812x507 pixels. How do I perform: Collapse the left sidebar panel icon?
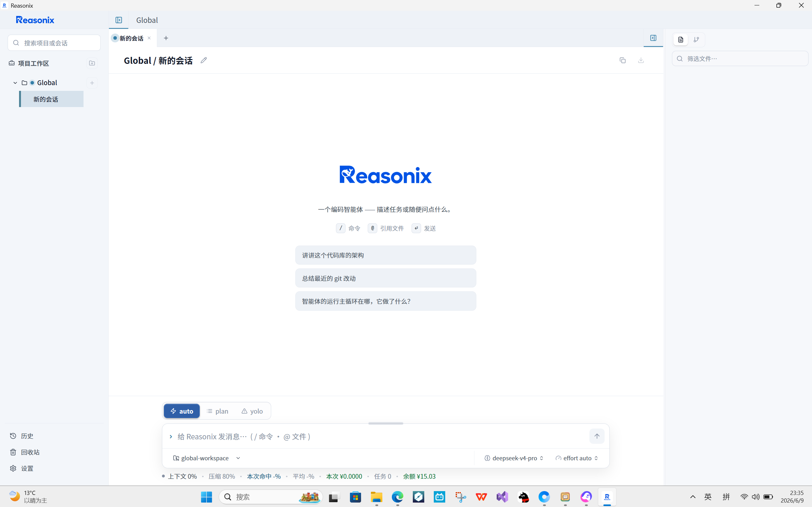(119, 20)
